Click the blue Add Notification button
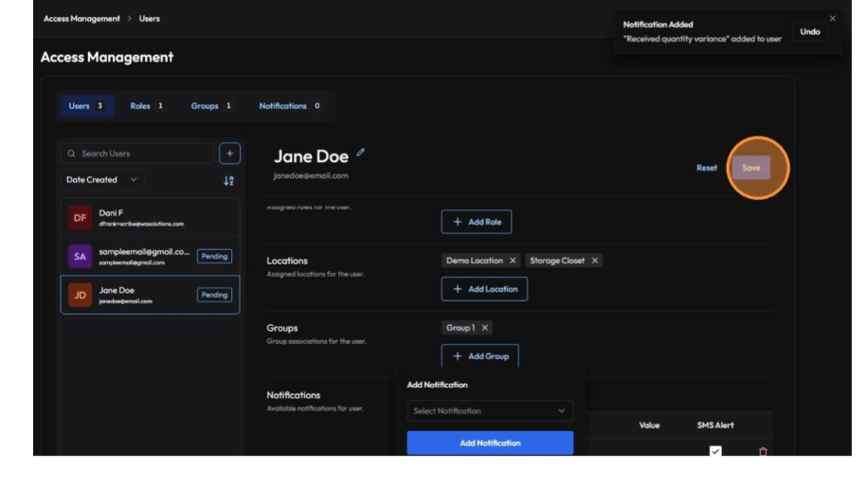This screenshot has height=489, width=868. coord(490,443)
